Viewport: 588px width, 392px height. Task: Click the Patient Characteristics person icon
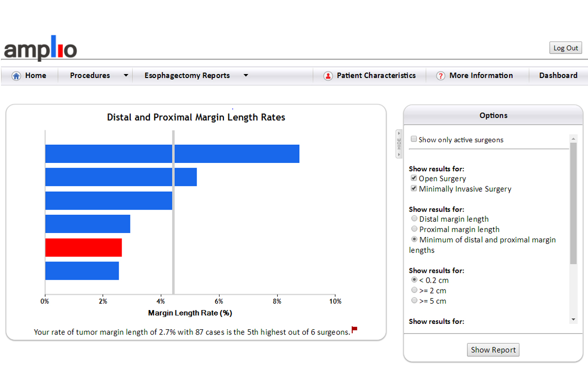(x=328, y=76)
